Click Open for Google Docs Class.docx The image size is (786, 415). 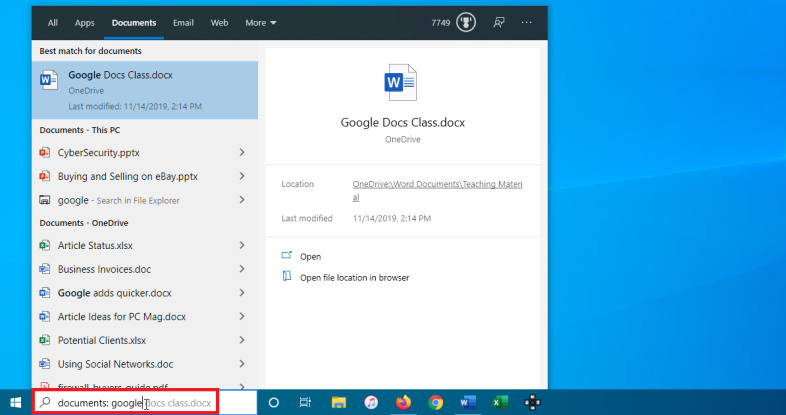point(310,257)
